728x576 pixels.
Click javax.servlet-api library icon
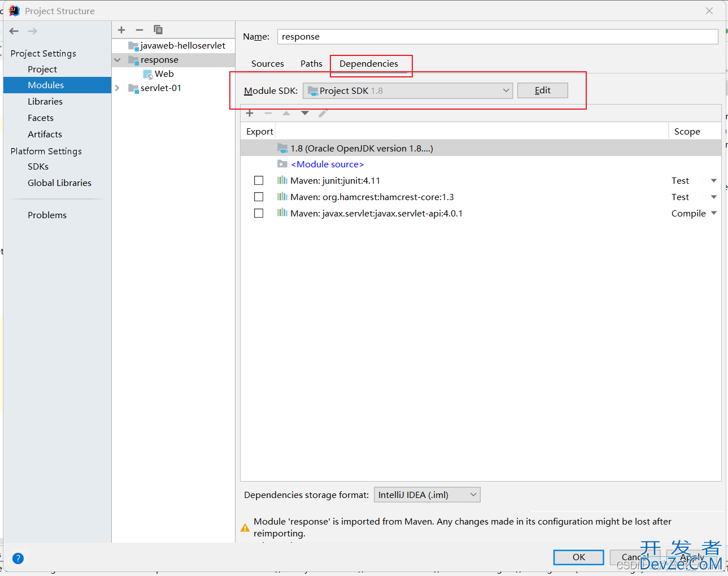pos(282,213)
